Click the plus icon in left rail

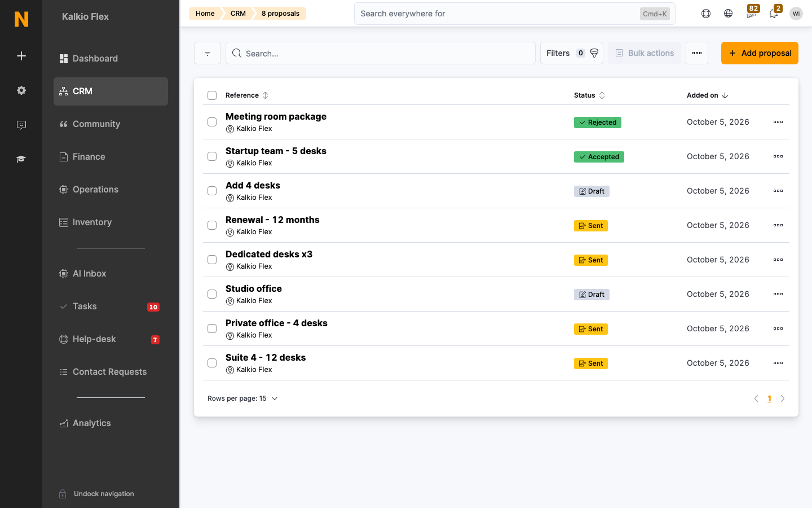[21, 56]
